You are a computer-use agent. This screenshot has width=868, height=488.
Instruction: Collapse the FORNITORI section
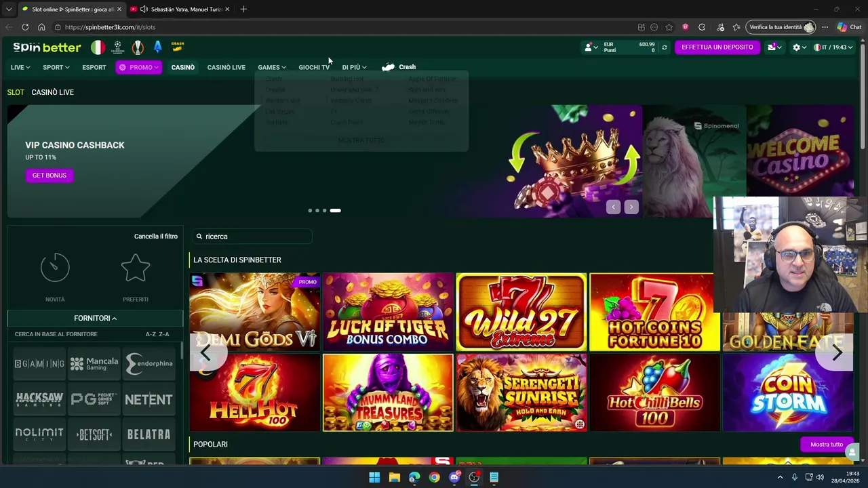95,319
